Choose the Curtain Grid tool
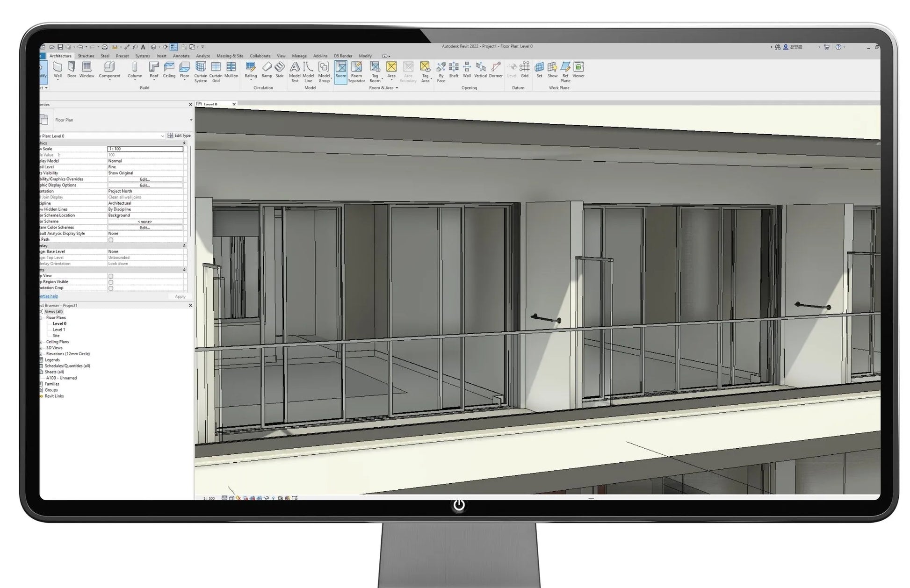This screenshot has height=588, width=910. pyautogui.click(x=216, y=72)
